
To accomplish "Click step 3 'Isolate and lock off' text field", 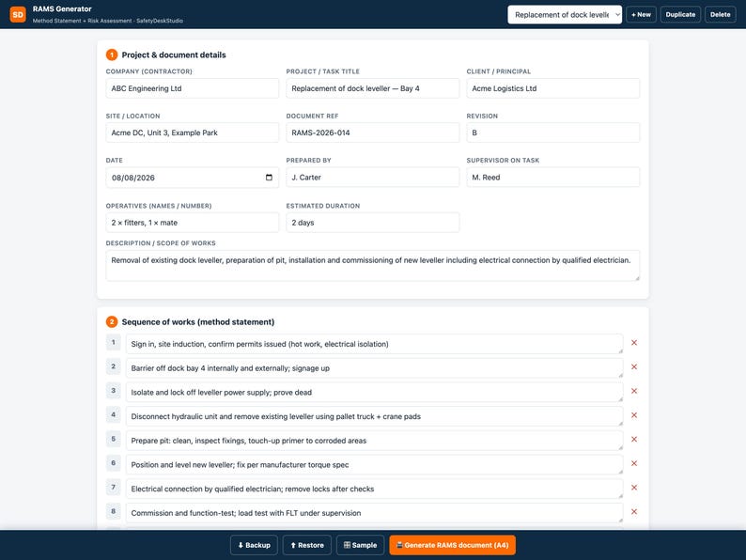I will click(x=374, y=393).
